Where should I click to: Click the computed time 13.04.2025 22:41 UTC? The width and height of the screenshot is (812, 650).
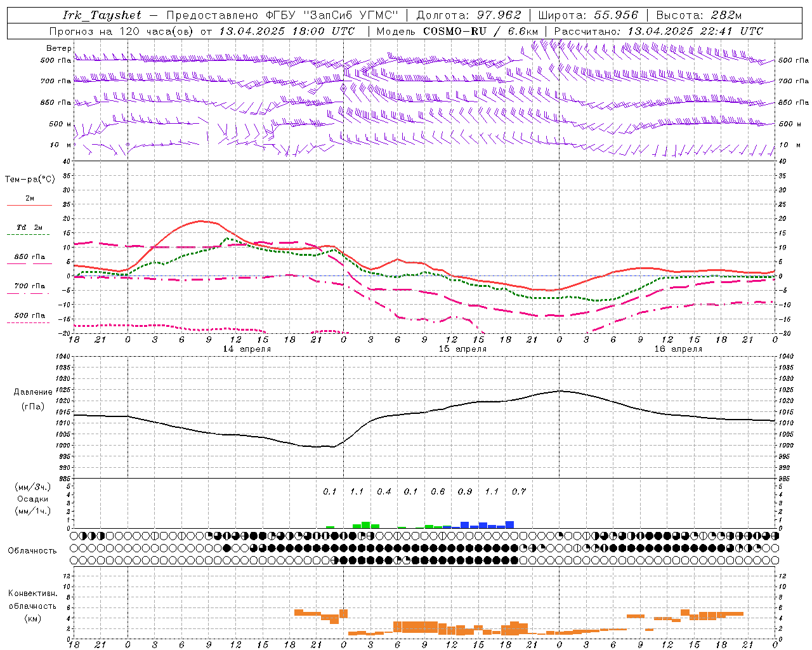[695, 31]
